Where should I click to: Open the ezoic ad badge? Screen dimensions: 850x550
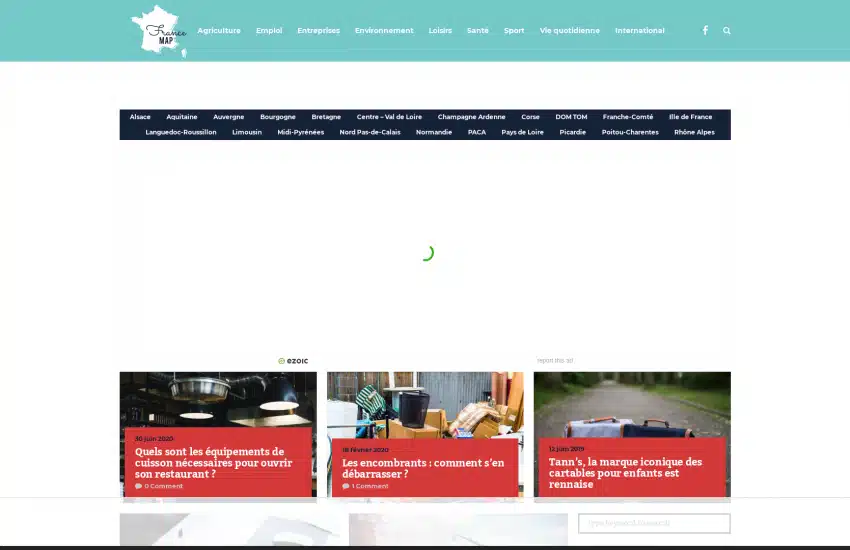click(293, 360)
